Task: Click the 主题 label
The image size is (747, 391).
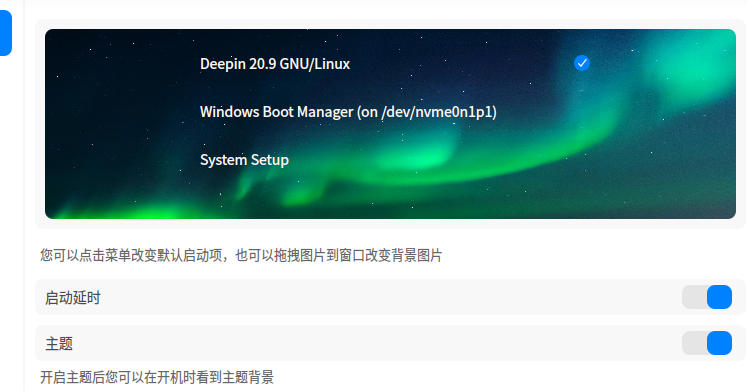Action: [59, 344]
